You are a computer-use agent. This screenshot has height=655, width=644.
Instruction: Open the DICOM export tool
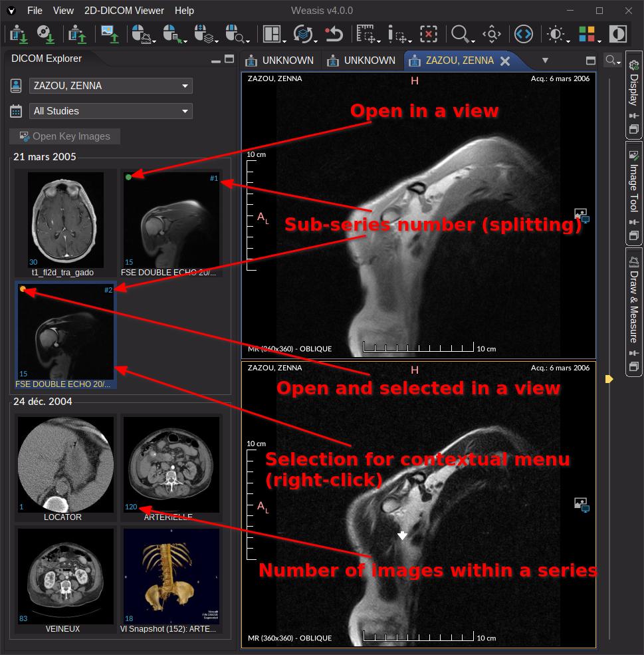coord(77,34)
